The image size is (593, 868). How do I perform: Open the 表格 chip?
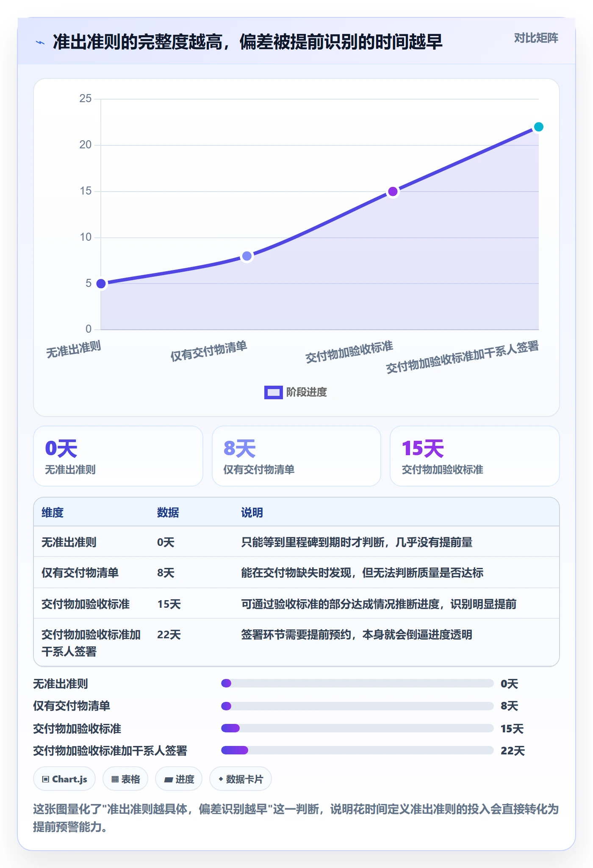click(125, 779)
